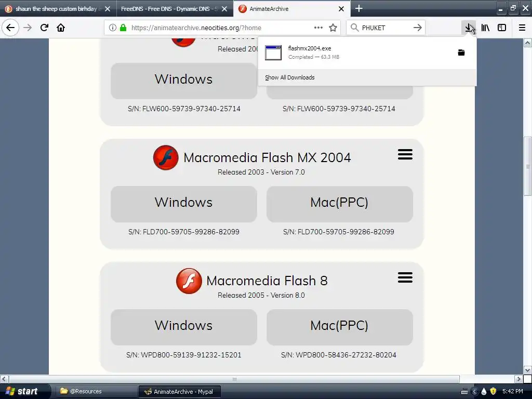
Task: Close the FreeDNS tab
Action: coord(224,9)
